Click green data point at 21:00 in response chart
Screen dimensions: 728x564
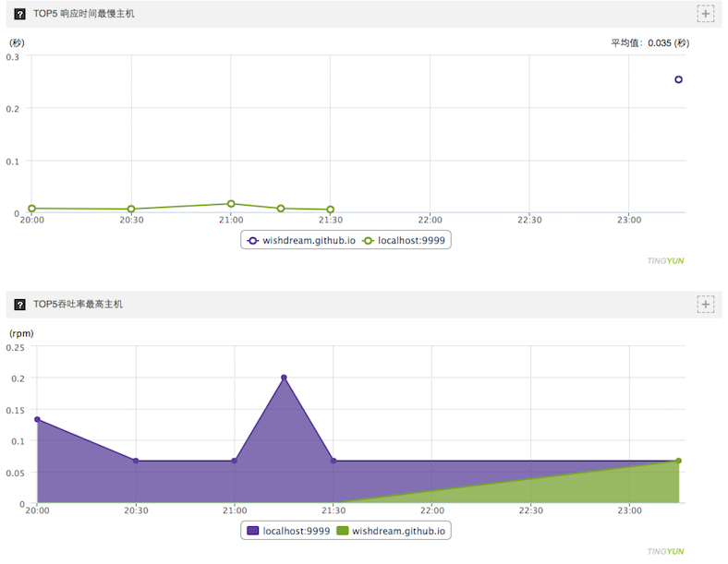(x=231, y=204)
